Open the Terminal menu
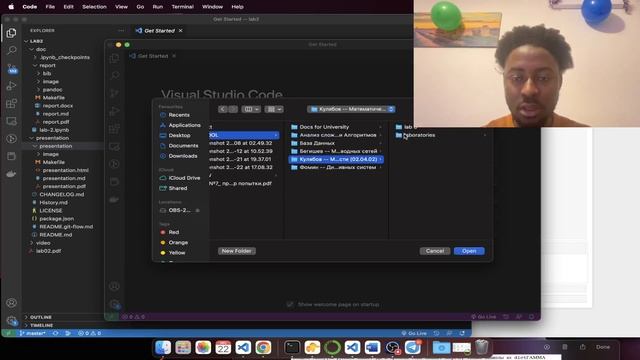 click(x=182, y=7)
